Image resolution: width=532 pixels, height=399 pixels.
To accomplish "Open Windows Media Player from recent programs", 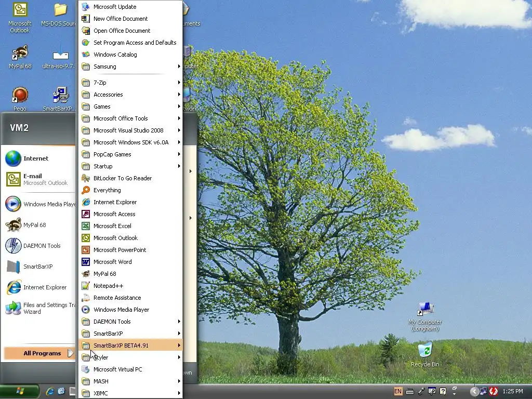I will coord(39,204).
